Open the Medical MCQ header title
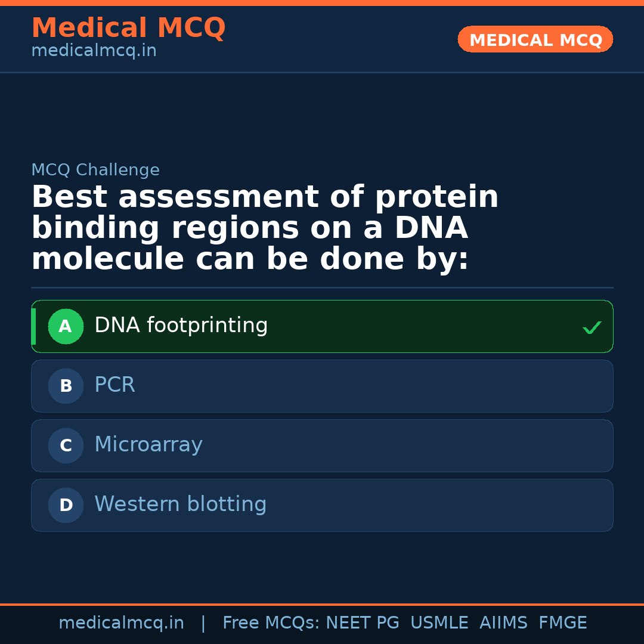 128,28
